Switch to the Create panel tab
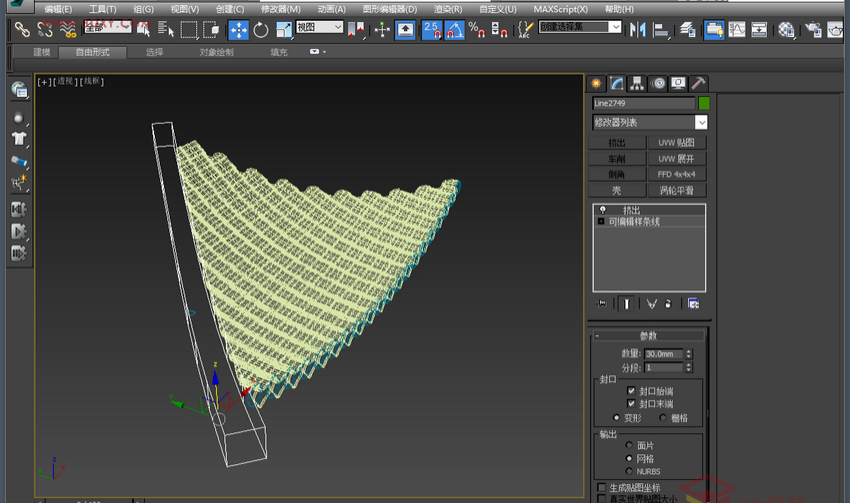The height and width of the screenshot is (503, 850). (596, 83)
